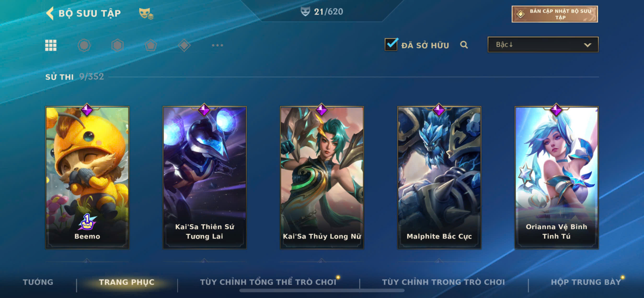Select the Beemo skin card
Image resolution: width=644 pixels, height=298 pixels.
(x=87, y=177)
